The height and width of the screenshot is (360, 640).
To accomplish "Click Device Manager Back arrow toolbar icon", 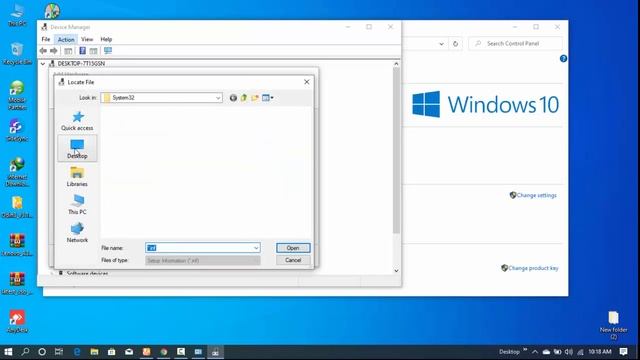I will (43, 51).
